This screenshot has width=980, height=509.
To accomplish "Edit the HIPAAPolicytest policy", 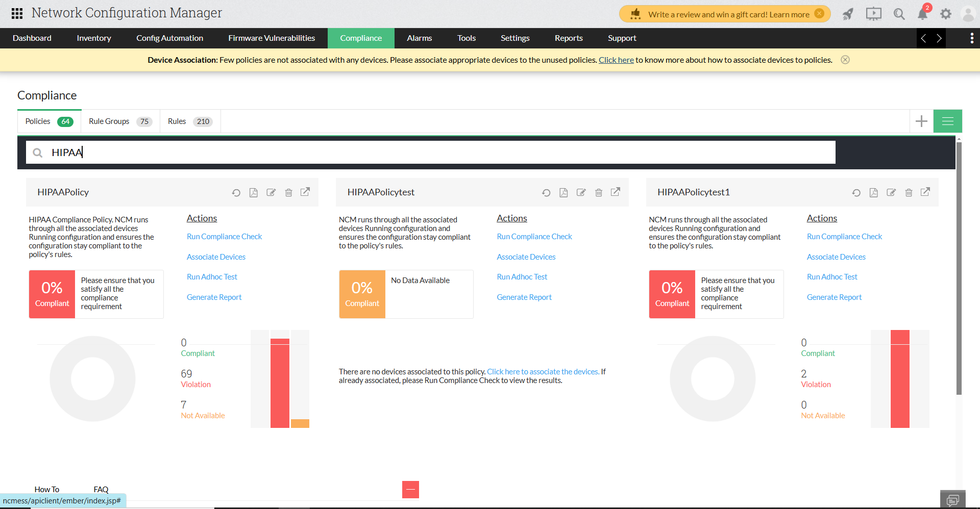I will [581, 192].
